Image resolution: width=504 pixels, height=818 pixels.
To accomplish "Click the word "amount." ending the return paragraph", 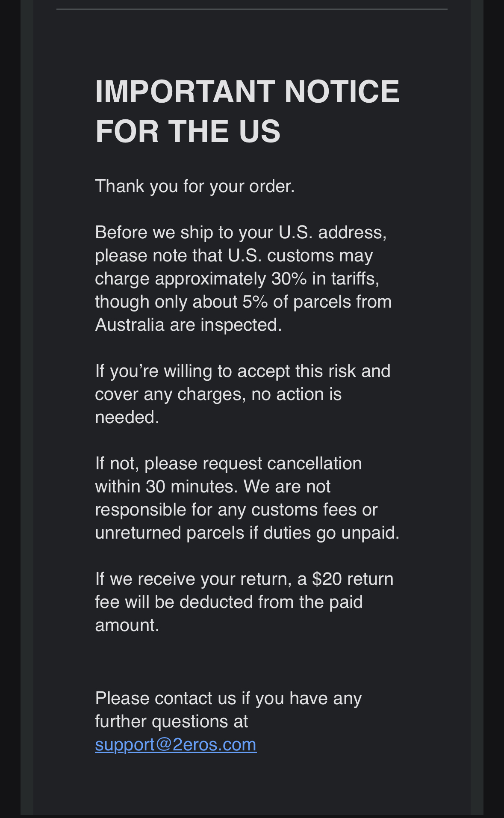I will (x=127, y=625).
